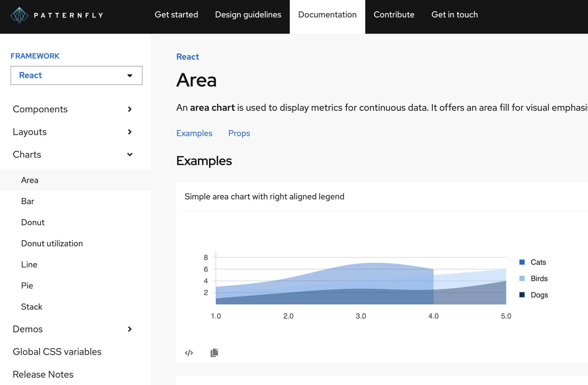This screenshot has height=385, width=588.
Task: Open the Stack chart page
Action: pos(32,307)
